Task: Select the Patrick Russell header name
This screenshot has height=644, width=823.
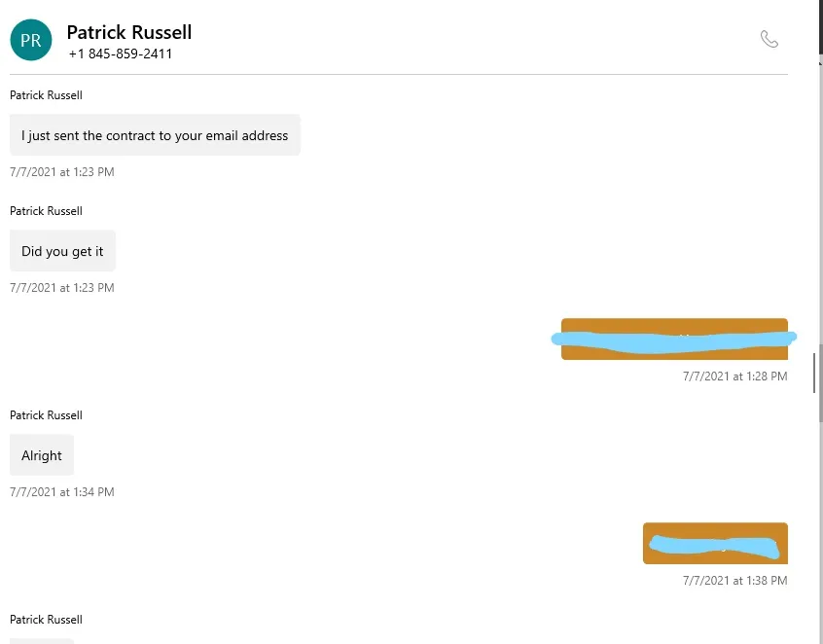Action: coord(129,32)
